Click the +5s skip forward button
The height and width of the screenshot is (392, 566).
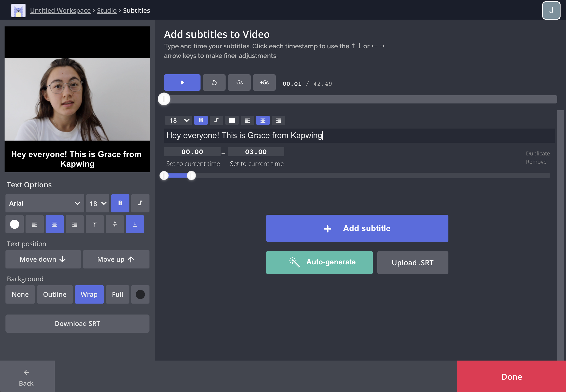pyautogui.click(x=264, y=83)
